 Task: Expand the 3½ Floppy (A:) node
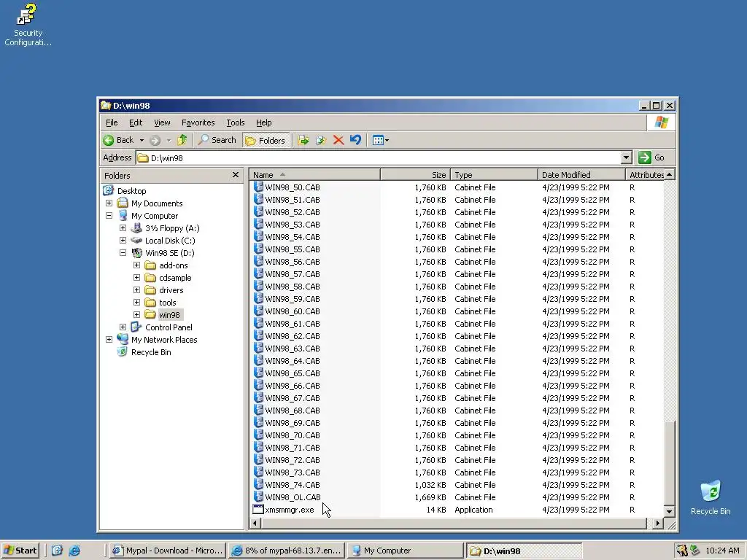click(x=123, y=228)
